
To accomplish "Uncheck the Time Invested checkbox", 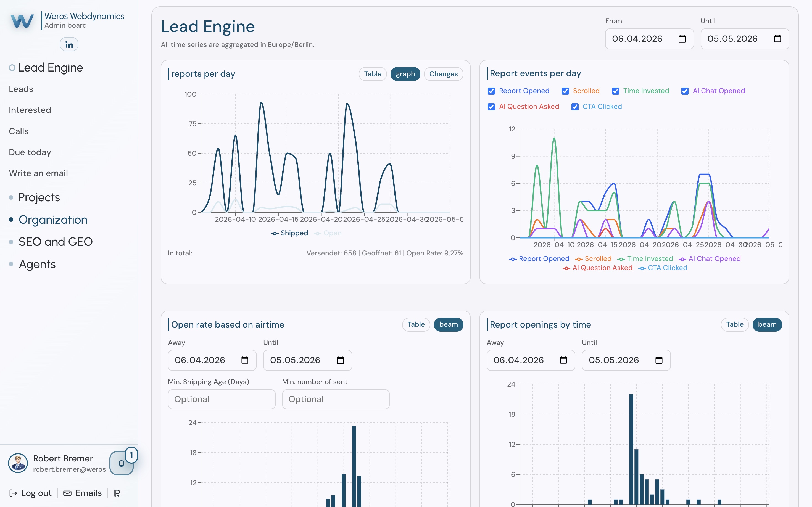I will point(615,91).
